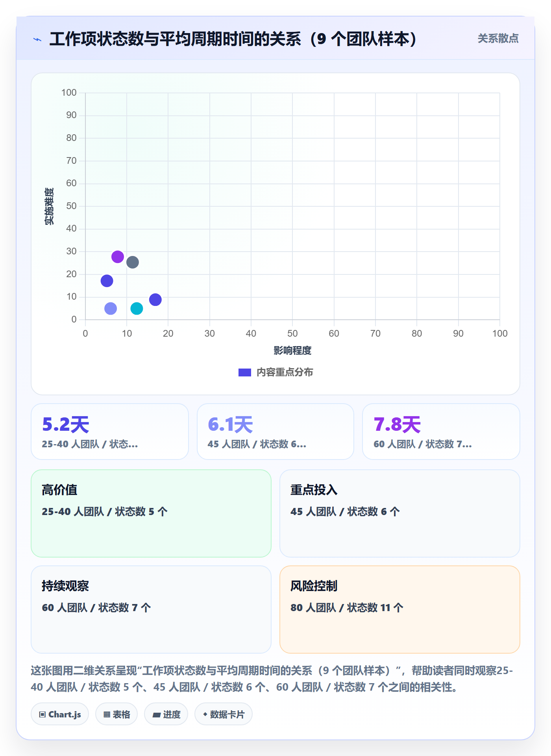This screenshot has width=551, height=756.
Task: Click the 进度 tag
Action: (166, 714)
